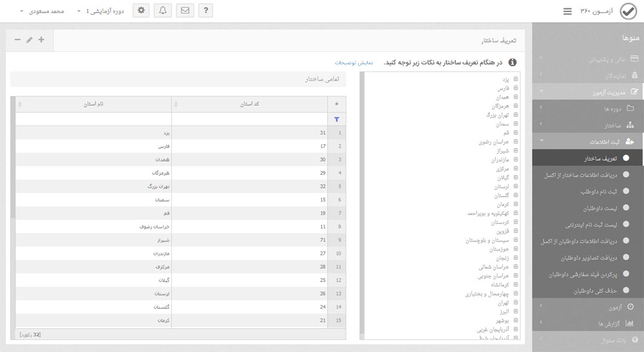Add a structure with the plus icon
The image size is (644, 352).
coord(41,40)
